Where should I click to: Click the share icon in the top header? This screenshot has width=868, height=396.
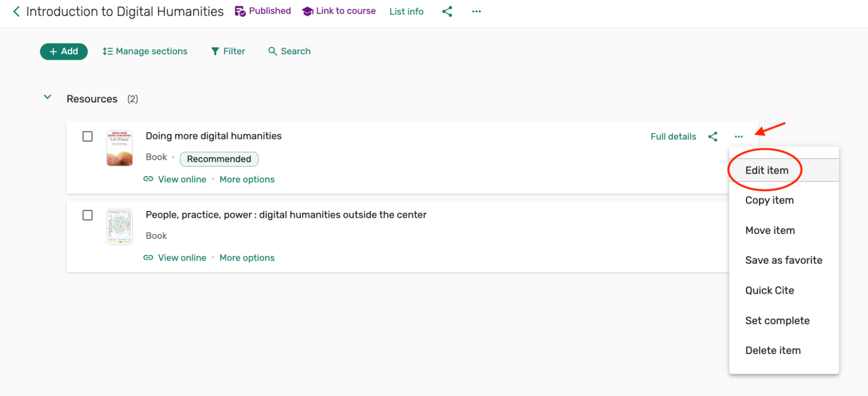point(447,12)
